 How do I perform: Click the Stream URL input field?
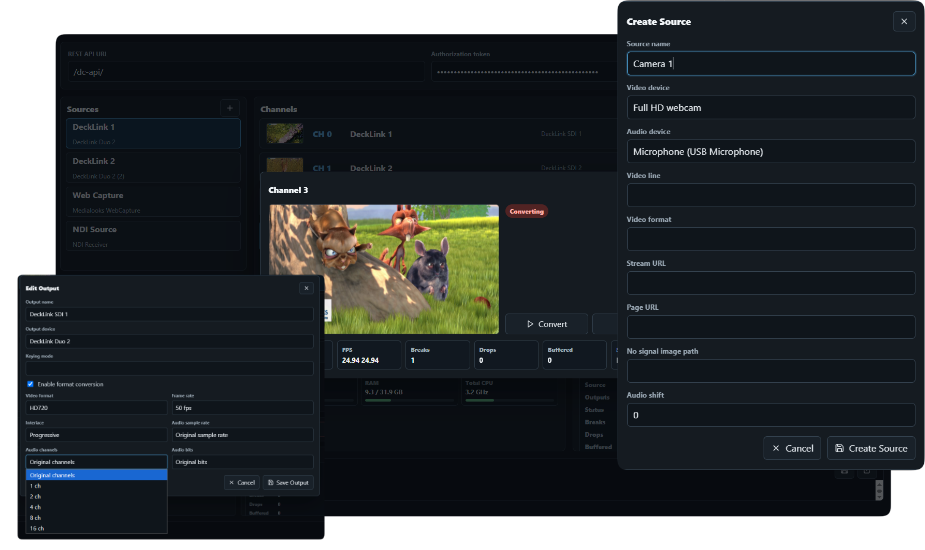click(770, 283)
